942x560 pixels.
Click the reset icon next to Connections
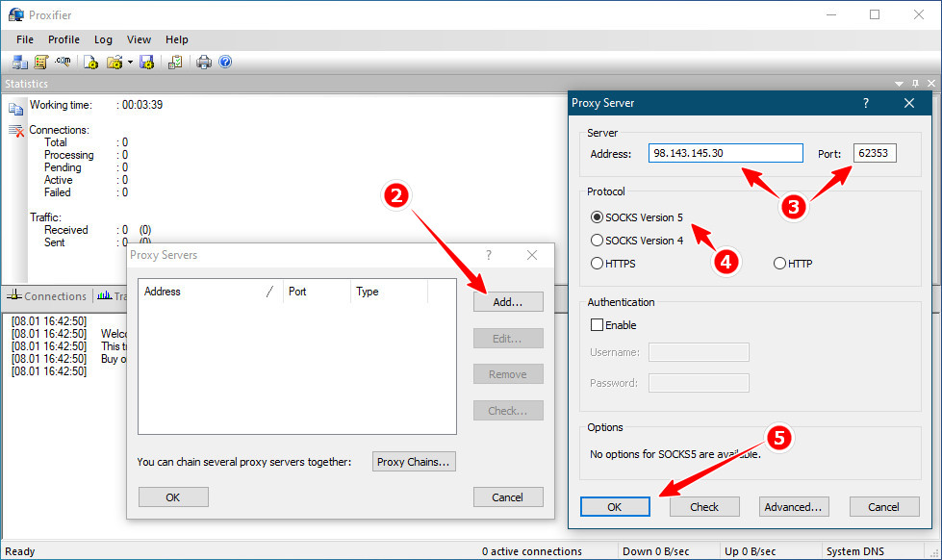click(16, 131)
